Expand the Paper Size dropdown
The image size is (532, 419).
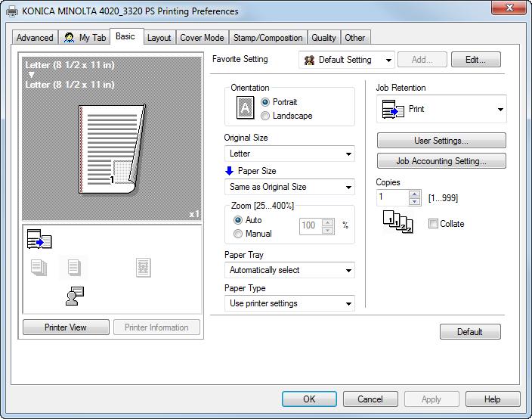[x=289, y=187]
